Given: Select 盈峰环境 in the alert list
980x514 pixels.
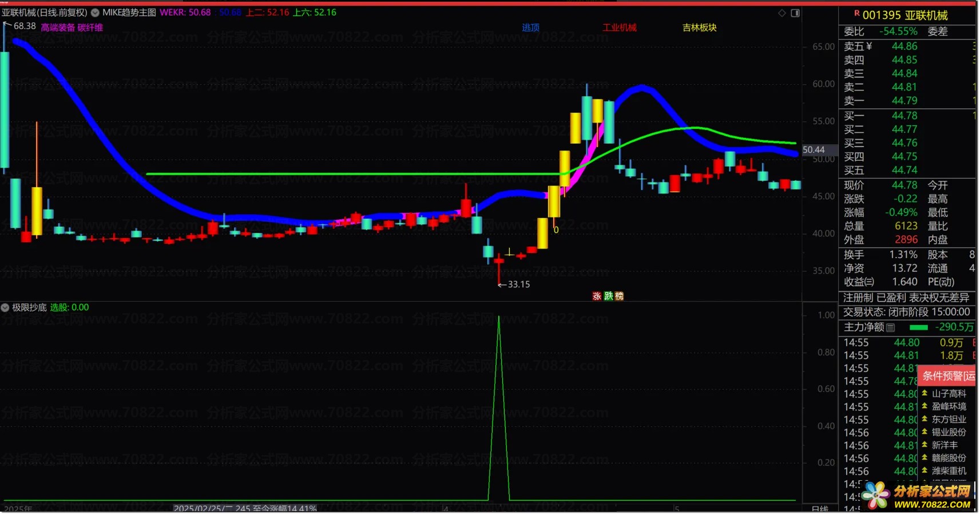Looking at the screenshot, I should pos(949,406).
